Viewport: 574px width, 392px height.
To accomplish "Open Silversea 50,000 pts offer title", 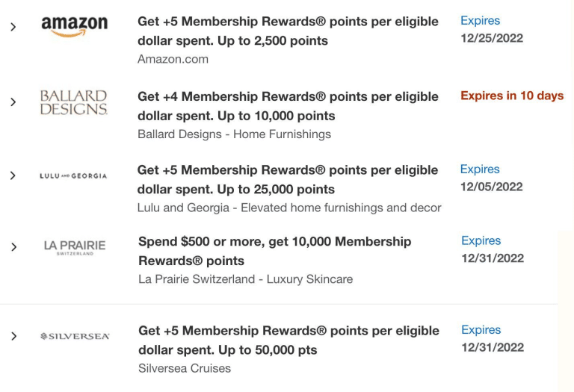I will click(288, 340).
